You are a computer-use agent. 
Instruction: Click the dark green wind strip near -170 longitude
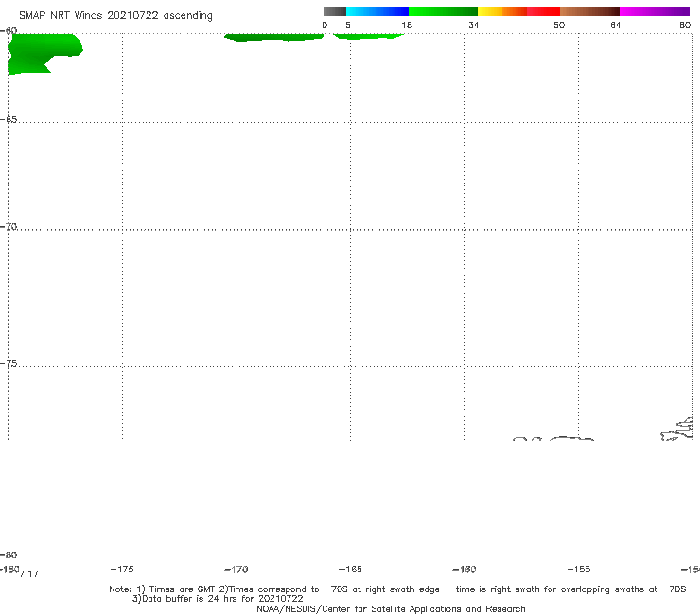coord(273,37)
